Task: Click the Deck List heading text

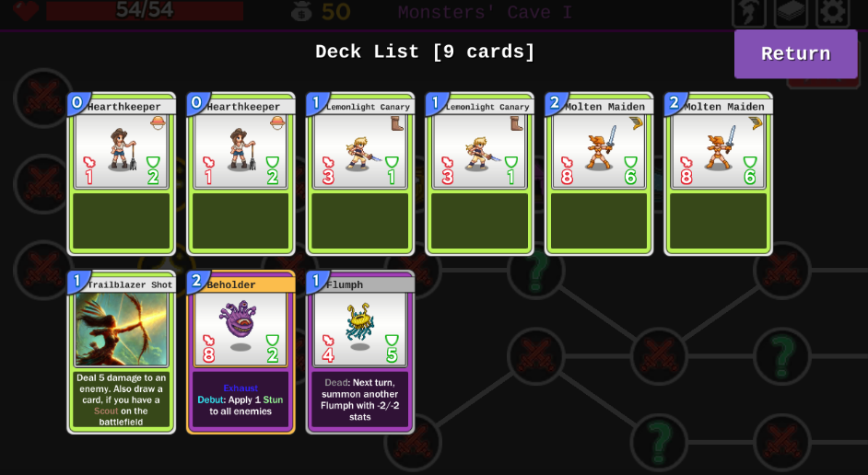Action: pos(425,52)
